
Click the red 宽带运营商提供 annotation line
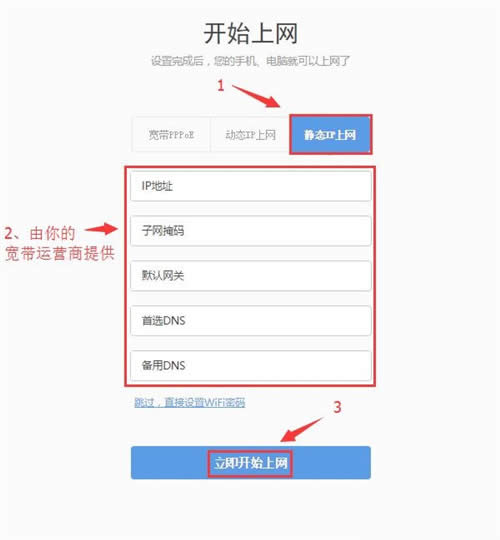(x=60, y=253)
